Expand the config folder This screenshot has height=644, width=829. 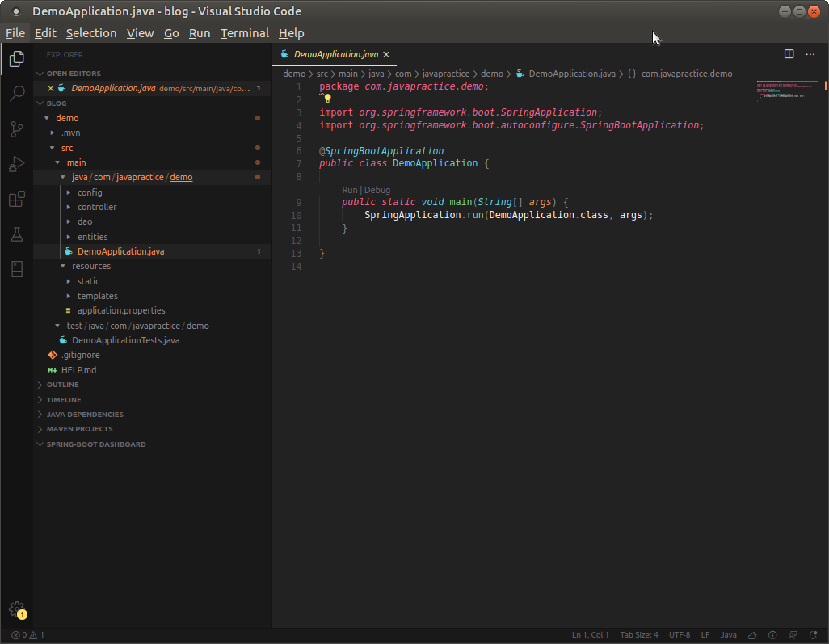(x=90, y=192)
